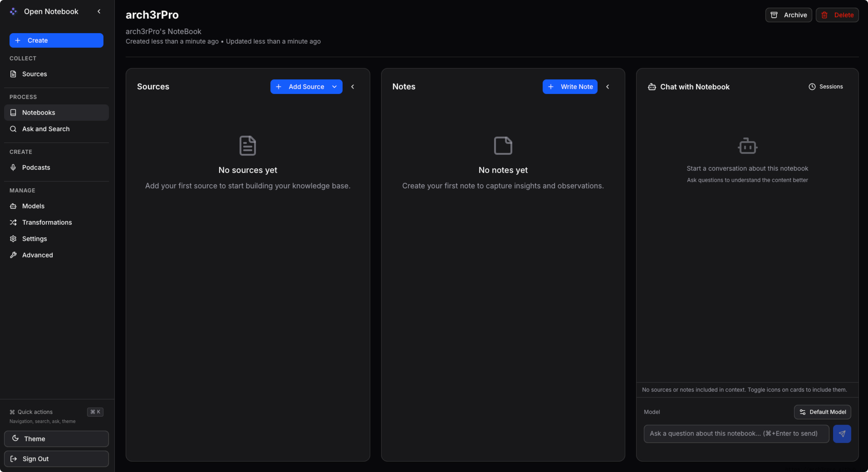
Task: Click the Advanced wrench icon
Action: point(13,255)
